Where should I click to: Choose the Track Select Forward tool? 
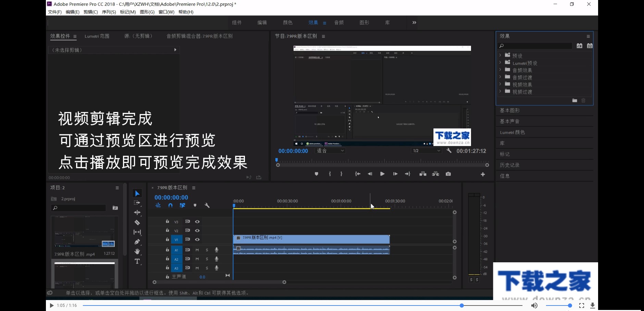(137, 203)
